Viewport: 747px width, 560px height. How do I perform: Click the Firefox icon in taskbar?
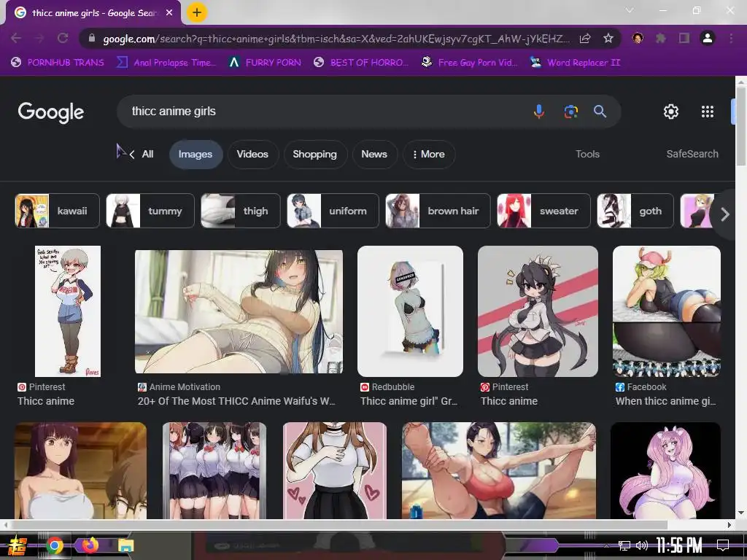pos(90,545)
